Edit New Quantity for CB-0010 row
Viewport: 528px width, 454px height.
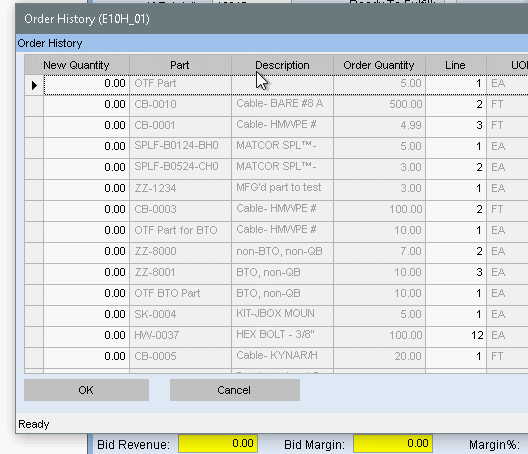pyautogui.click(x=87, y=106)
